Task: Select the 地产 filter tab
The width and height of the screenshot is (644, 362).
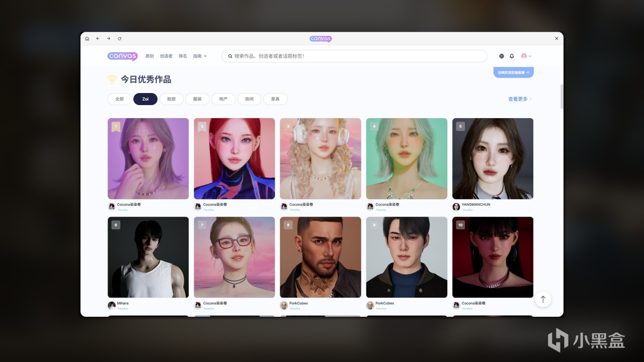Action: (223, 99)
